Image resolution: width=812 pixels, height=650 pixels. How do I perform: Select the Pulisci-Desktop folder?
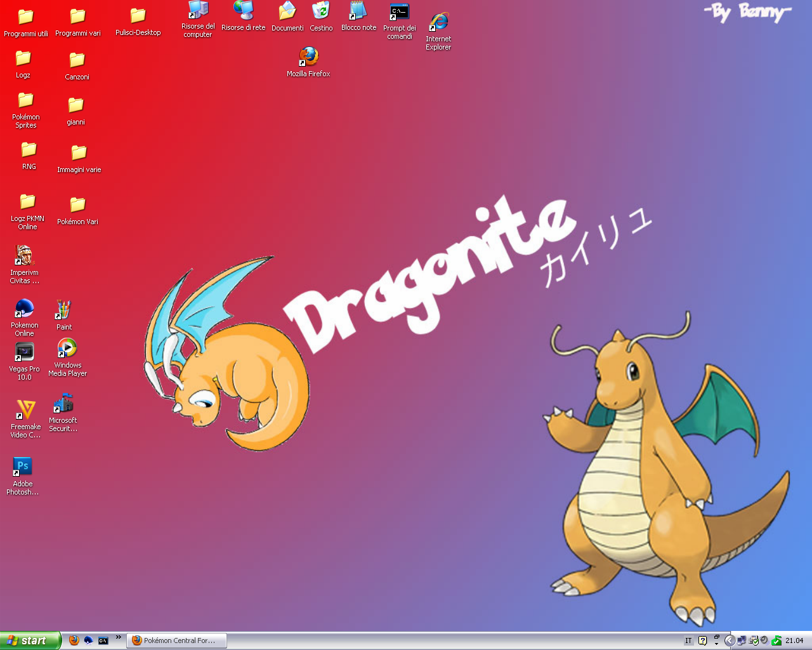138,23
